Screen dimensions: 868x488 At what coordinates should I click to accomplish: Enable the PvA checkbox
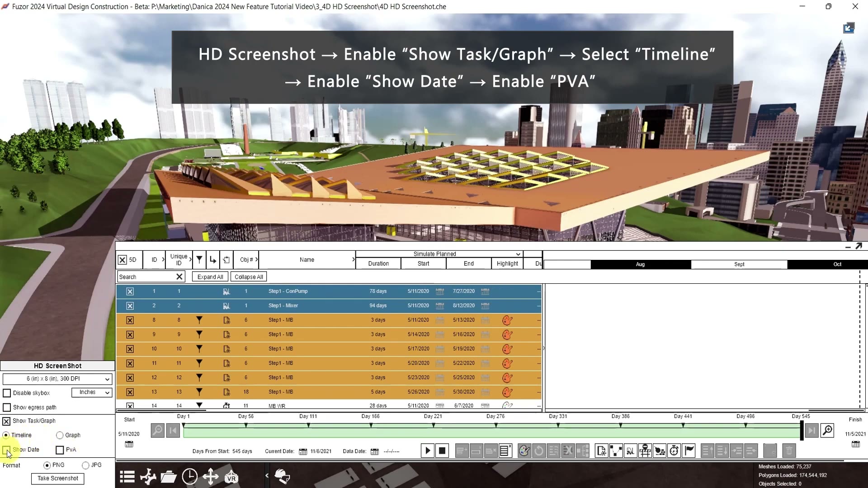point(60,450)
